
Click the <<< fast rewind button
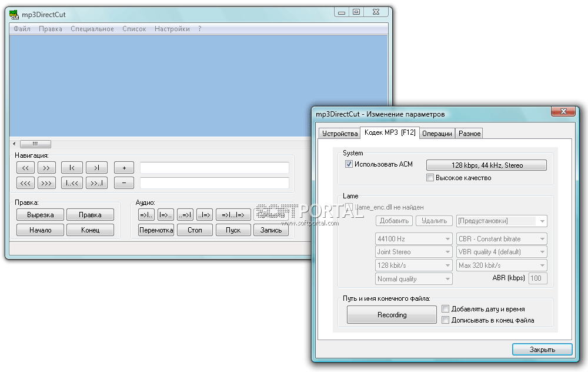[x=25, y=183]
